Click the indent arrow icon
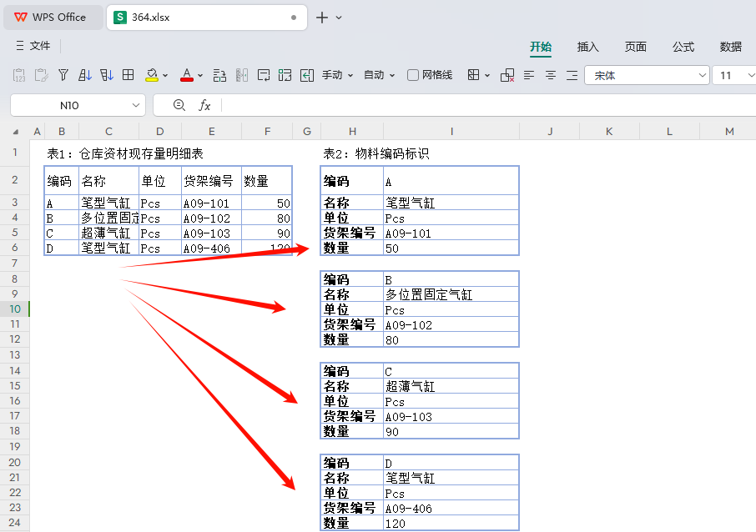 (307, 75)
